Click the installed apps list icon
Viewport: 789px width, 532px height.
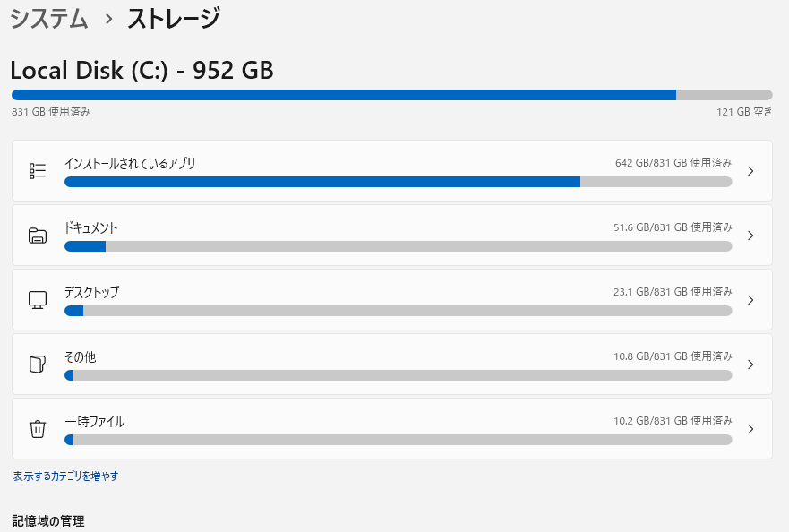click(x=38, y=170)
